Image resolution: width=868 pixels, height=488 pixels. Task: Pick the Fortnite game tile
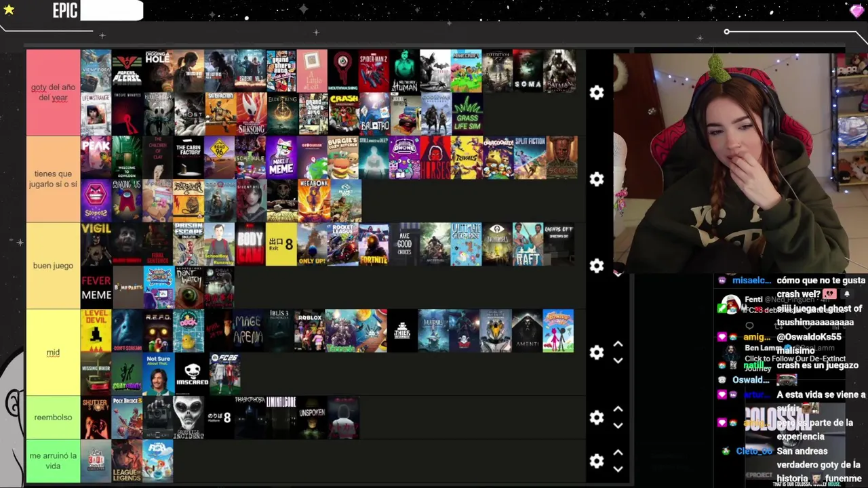click(x=374, y=244)
